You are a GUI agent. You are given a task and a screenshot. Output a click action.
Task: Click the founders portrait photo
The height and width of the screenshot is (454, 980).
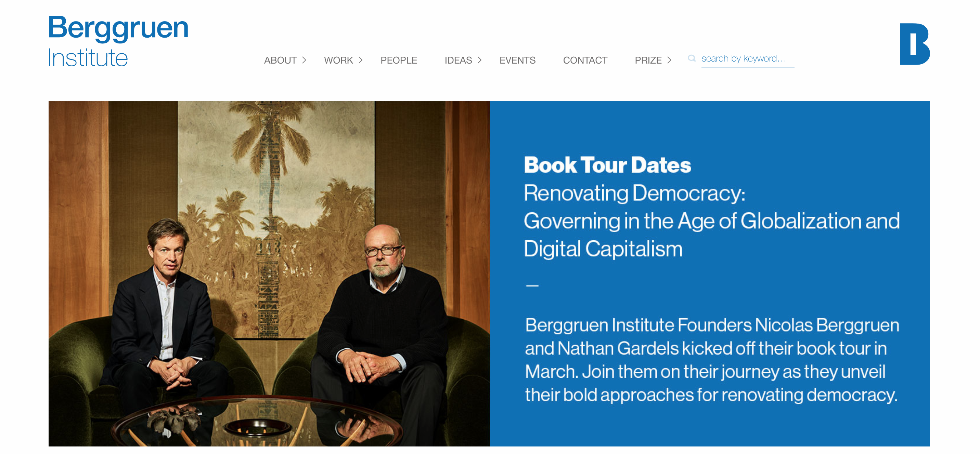click(x=269, y=273)
